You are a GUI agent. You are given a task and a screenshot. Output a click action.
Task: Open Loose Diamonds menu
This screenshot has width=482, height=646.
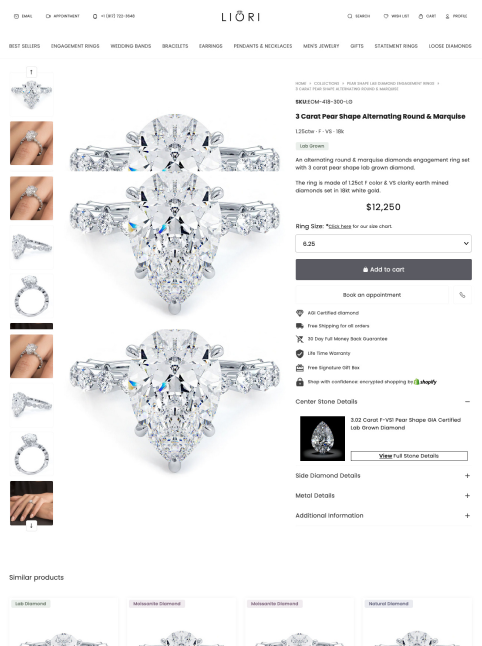pos(450,46)
